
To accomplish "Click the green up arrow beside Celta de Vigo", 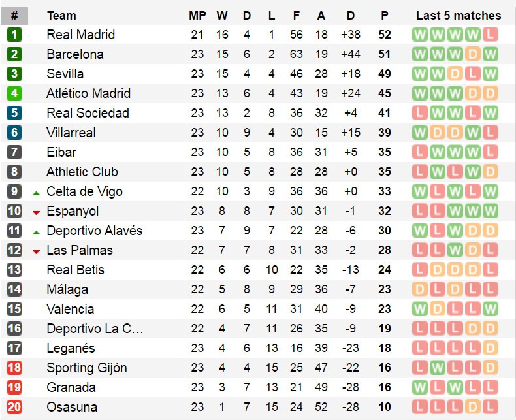I will click(36, 193).
